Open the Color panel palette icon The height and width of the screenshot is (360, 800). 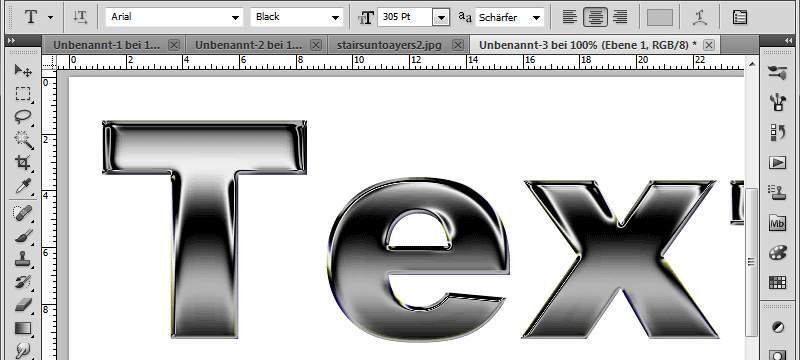pos(777,253)
